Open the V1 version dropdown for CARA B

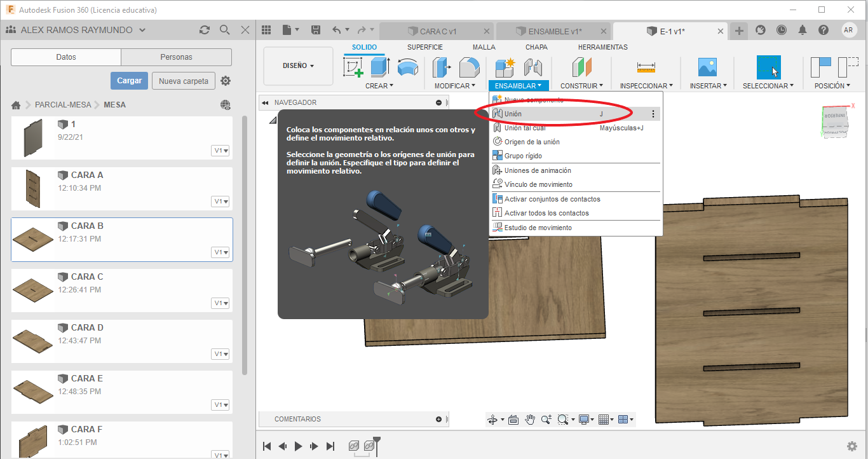[x=221, y=252]
